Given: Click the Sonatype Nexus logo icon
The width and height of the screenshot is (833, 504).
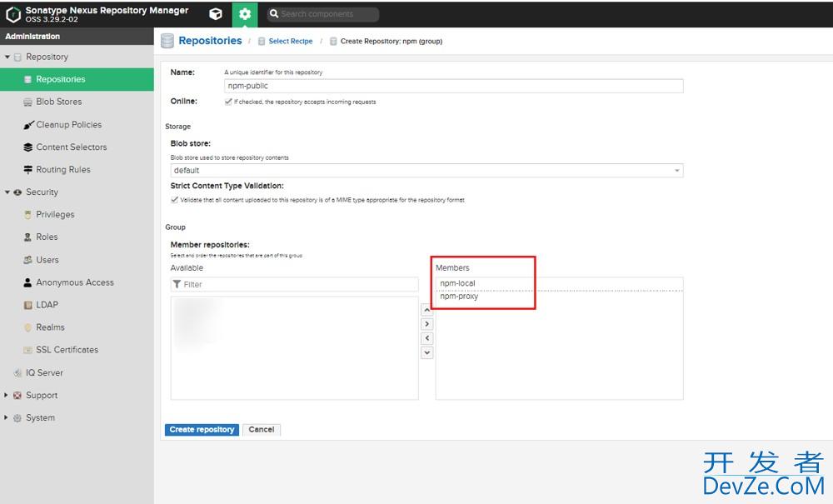Looking at the screenshot, I should [x=12, y=14].
